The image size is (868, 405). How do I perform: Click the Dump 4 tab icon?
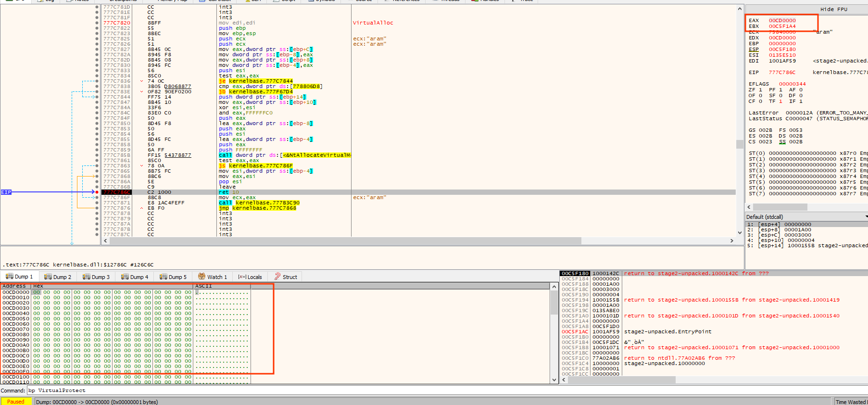(125, 277)
